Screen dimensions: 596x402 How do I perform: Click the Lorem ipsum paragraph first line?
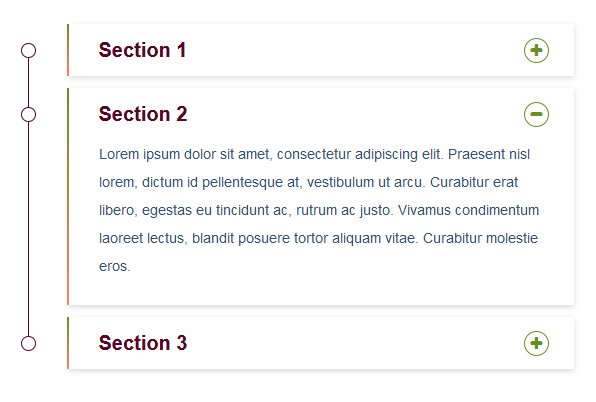pyautogui.click(x=314, y=154)
